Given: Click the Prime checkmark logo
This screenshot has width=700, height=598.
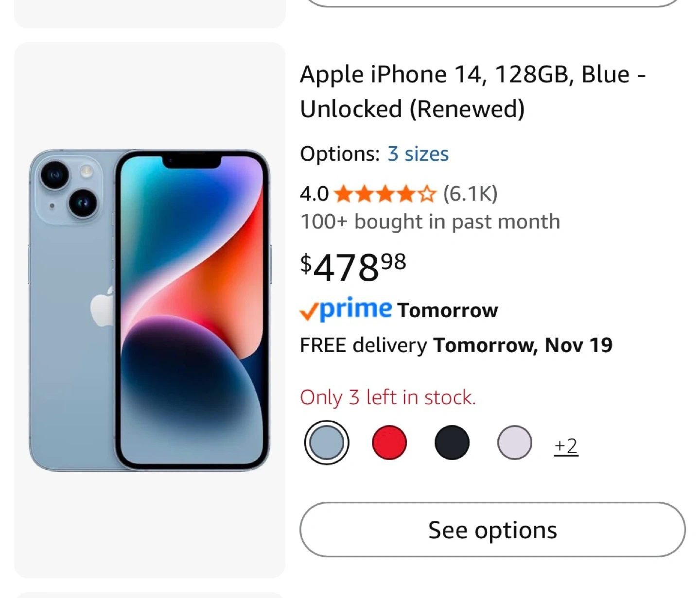Looking at the screenshot, I should (x=346, y=309).
